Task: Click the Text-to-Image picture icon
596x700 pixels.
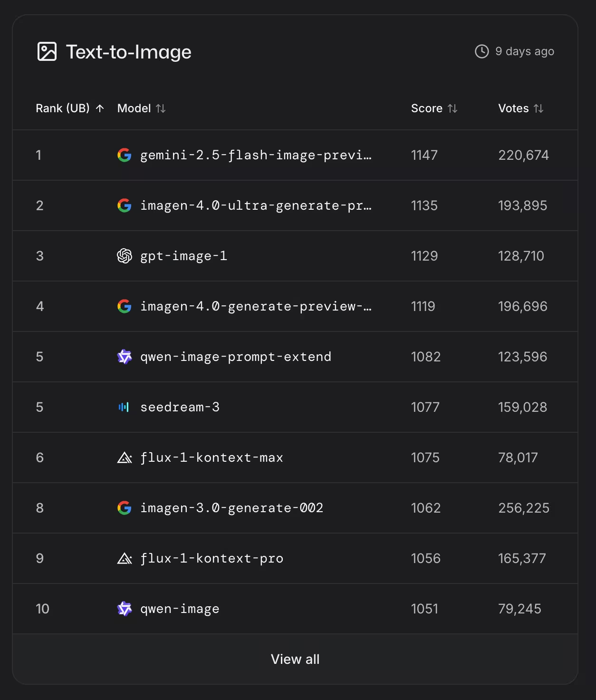Action: pyautogui.click(x=47, y=52)
